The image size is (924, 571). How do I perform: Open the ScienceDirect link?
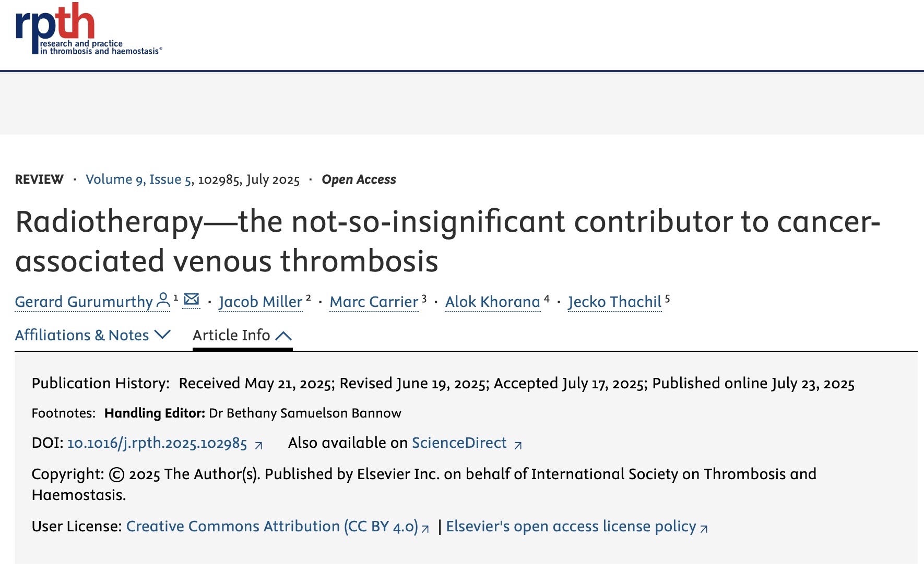pos(459,443)
